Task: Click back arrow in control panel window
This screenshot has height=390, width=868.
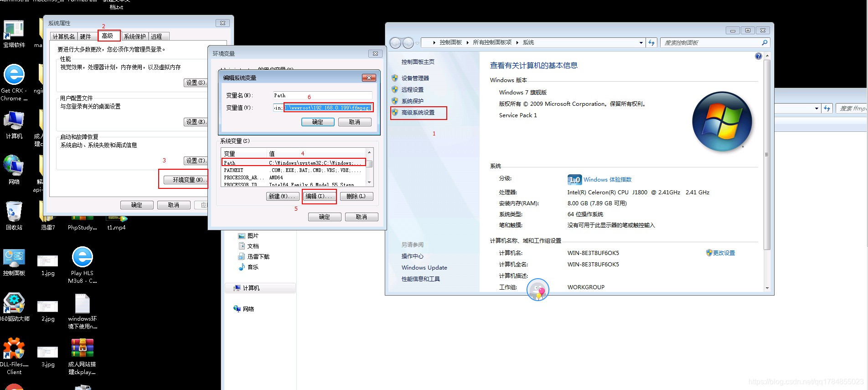Action: pos(396,43)
